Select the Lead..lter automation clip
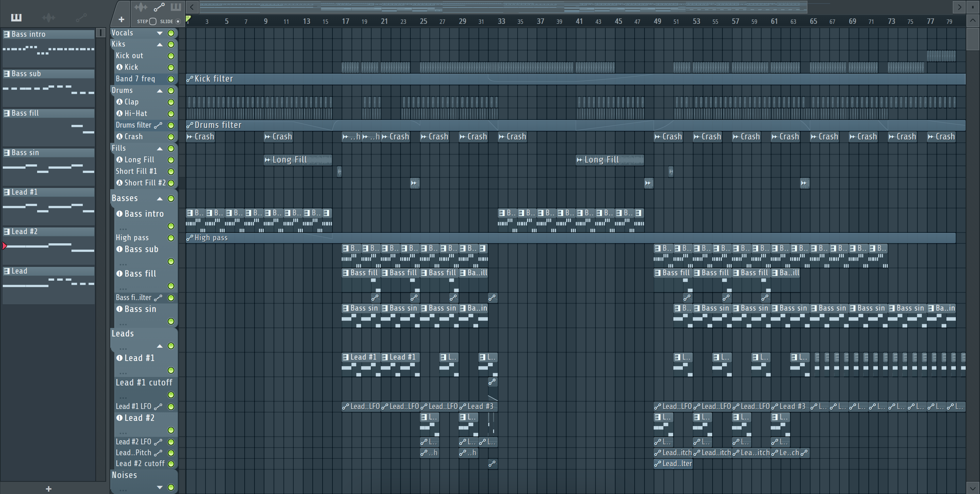The width and height of the screenshot is (980, 494). 673,464
